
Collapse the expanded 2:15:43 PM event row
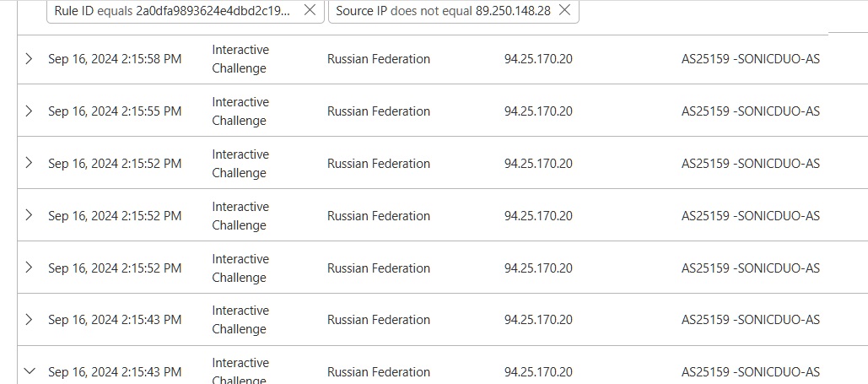(x=30, y=371)
